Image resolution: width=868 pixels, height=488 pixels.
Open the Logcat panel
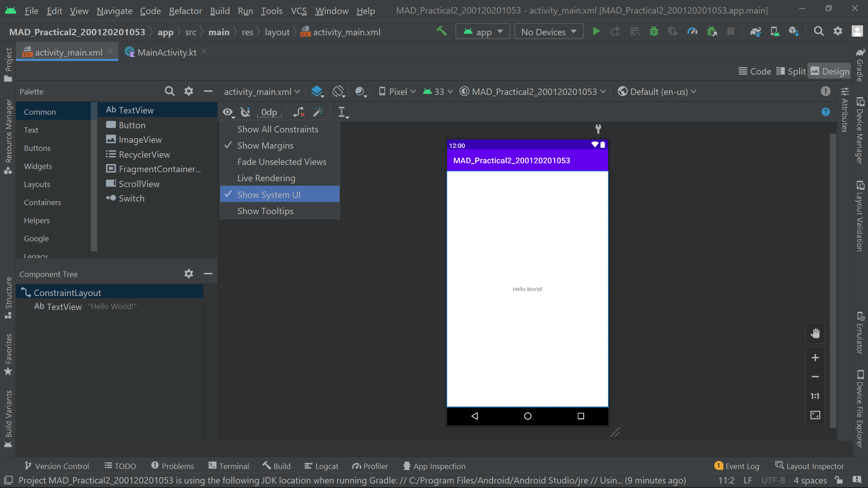pos(321,466)
